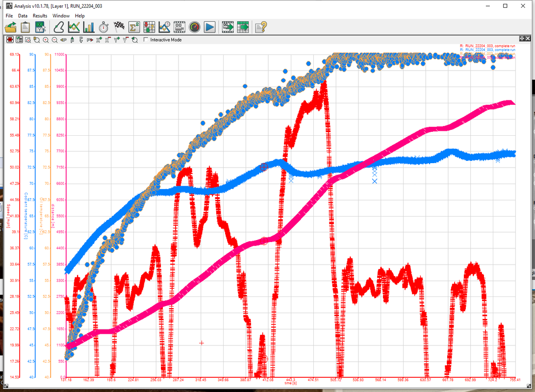
Task: Click the zoom out magnifier
Action: coord(54,40)
